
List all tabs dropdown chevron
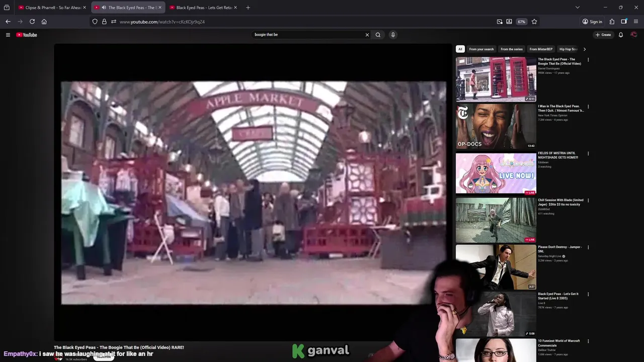coord(578,8)
